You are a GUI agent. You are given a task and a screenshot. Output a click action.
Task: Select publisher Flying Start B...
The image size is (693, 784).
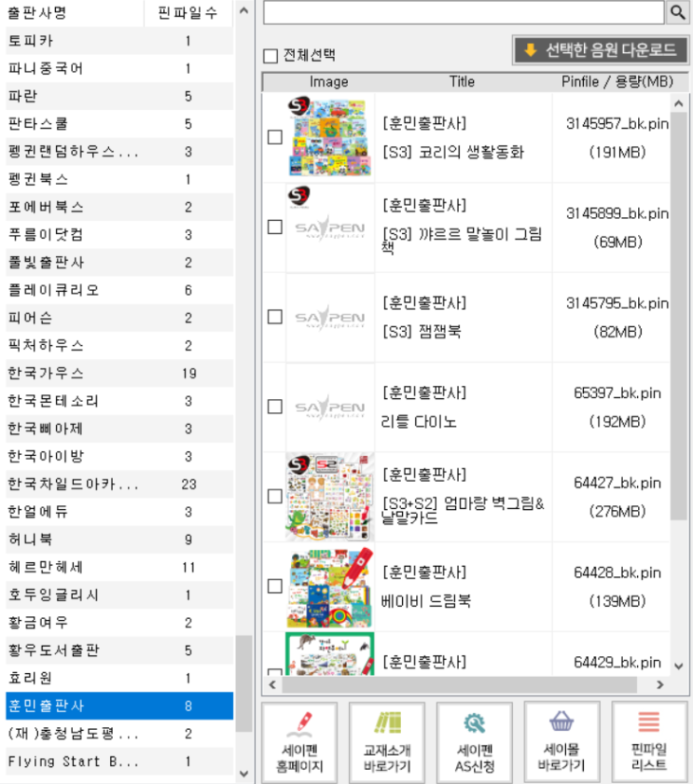tap(119, 761)
